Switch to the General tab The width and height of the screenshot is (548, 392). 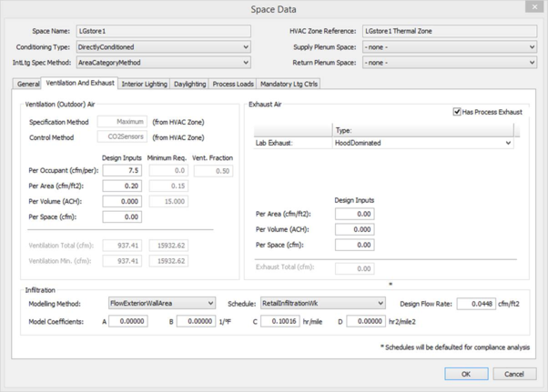point(28,84)
